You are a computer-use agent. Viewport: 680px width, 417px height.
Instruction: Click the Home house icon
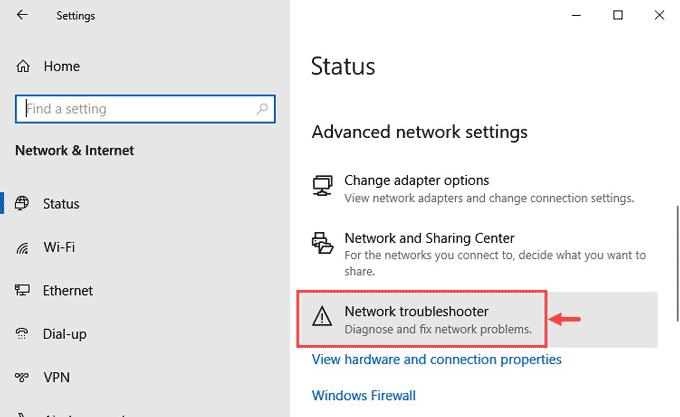pyautogui.click(x=23, y=66)
